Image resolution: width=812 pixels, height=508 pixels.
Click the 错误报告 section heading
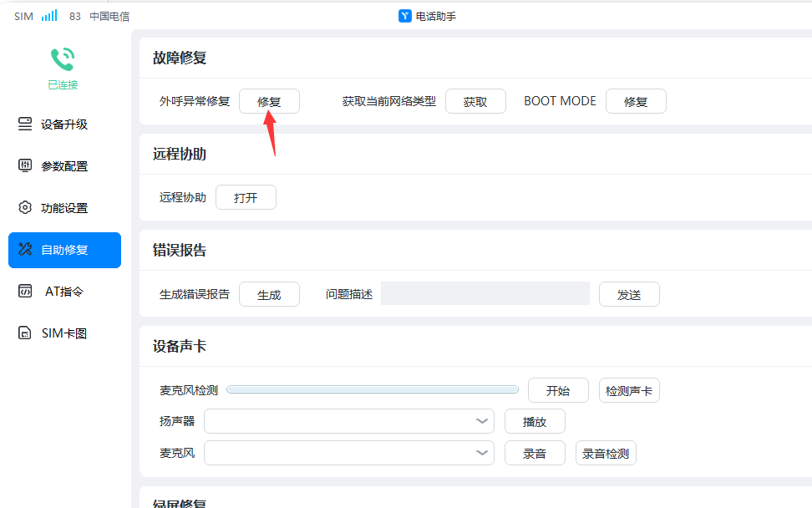click(x=180, y=251)
